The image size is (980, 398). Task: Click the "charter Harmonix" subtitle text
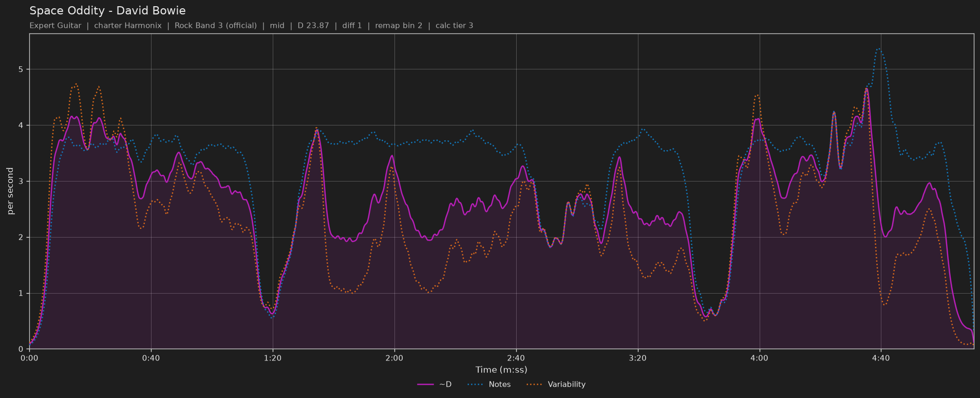(x=128, y=26)
